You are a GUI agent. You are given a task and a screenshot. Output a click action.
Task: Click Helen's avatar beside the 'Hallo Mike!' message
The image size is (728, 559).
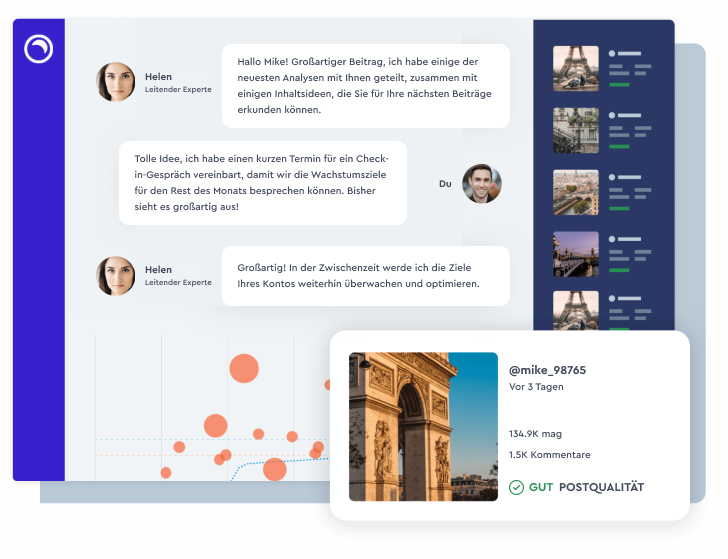point(115,82)
